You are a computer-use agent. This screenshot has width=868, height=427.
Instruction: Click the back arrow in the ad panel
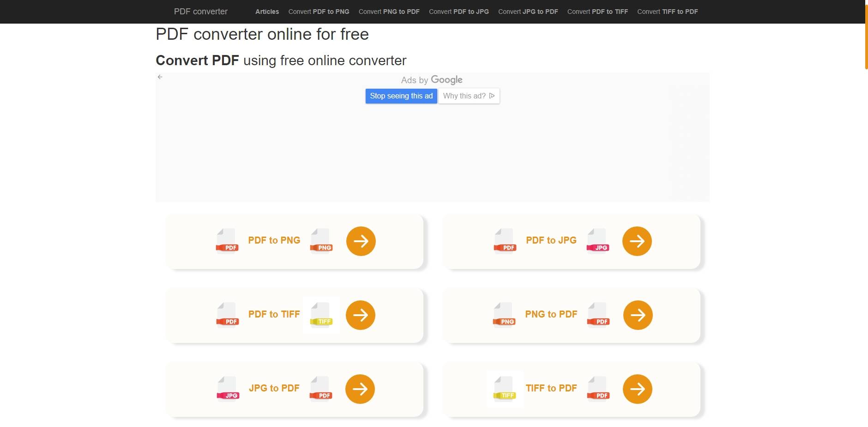160,77
